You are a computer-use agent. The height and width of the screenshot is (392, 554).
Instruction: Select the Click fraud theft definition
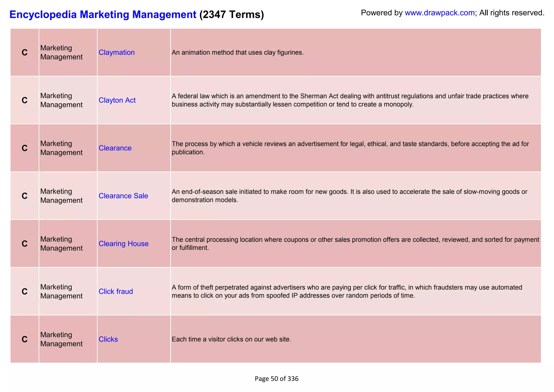click(x=347, y=291)
